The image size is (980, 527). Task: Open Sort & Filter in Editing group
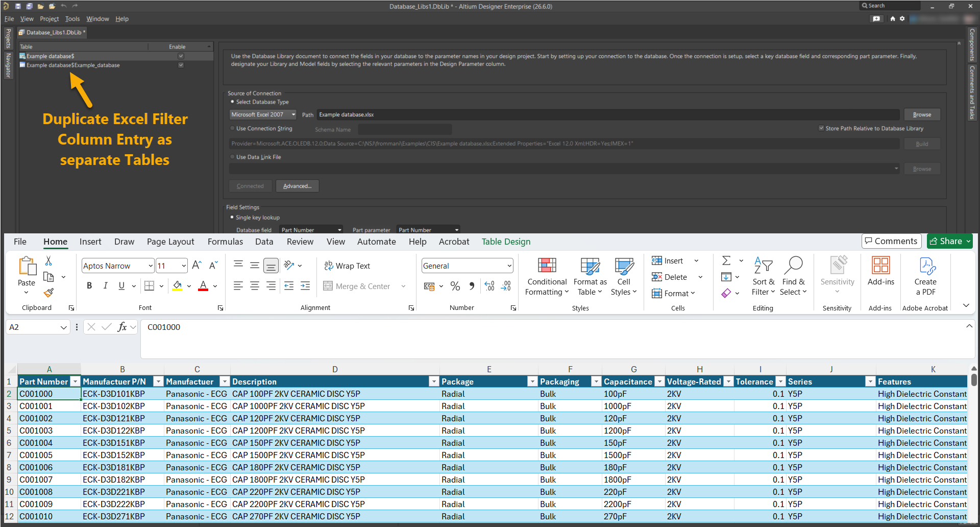(x=763, y=276)
